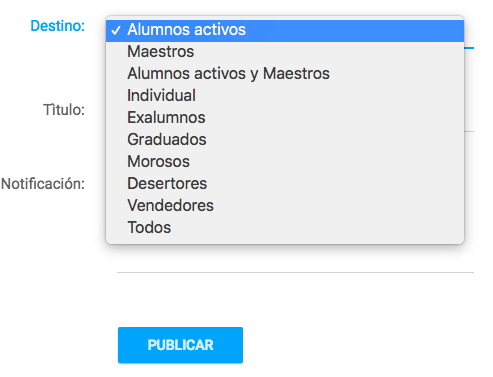493x377 pixels.
Task: Focus the Título input line at right
Action: (x=469, y=131)
